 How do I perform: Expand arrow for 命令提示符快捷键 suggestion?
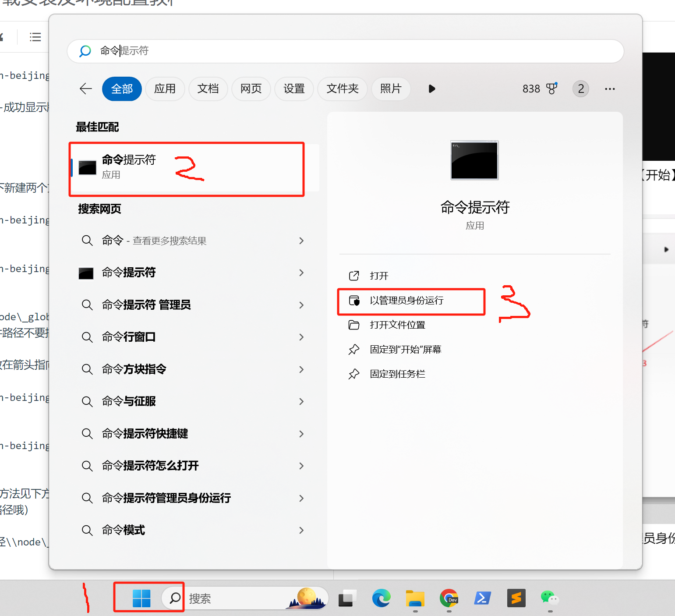(301, 434)
